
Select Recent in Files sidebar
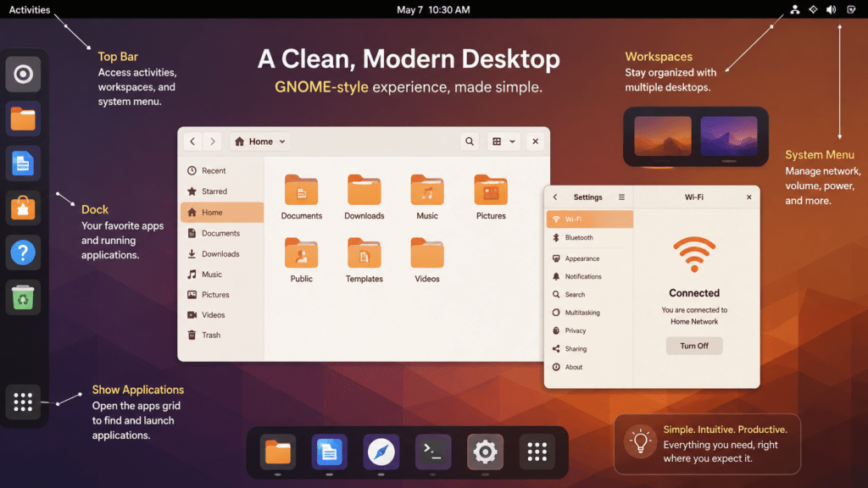(221, 170)
